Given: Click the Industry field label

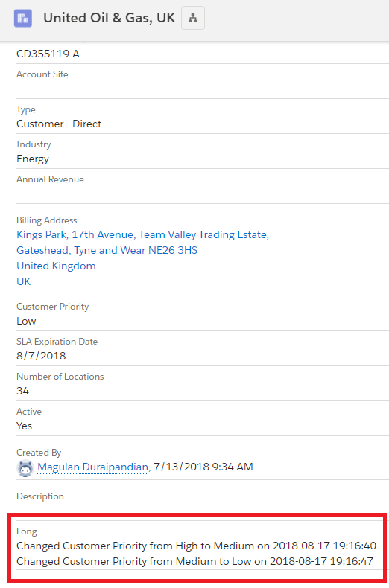Looking at the screenshot, I should tap(34, 144).
